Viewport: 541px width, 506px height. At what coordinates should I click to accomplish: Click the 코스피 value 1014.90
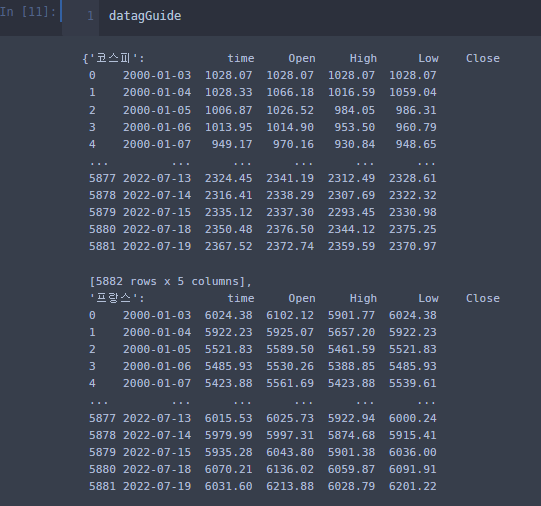coord(290,127)
